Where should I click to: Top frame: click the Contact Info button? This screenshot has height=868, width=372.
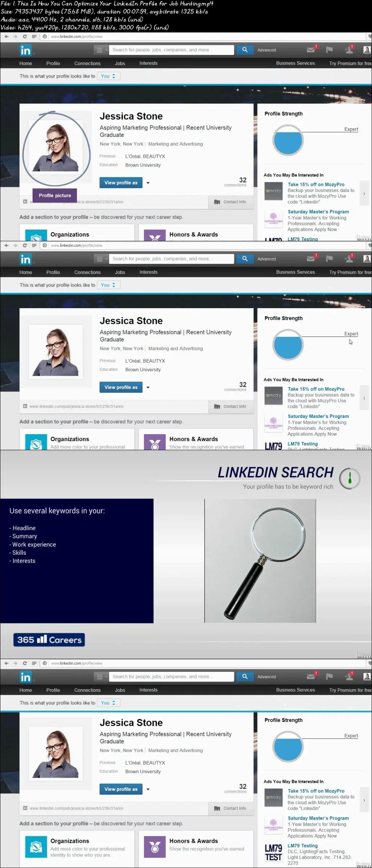coord(231,202)
